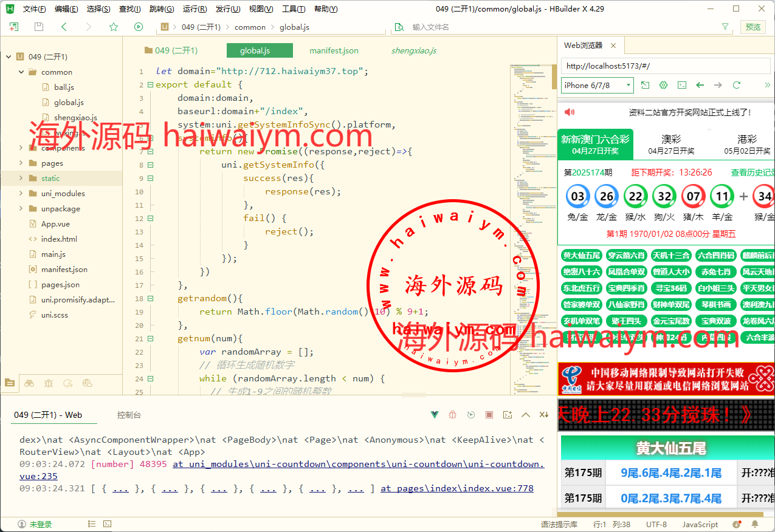Open the Web browser settings gear icon
The image size is (775, 532).
pyautogui.click(x=664, y=86)
